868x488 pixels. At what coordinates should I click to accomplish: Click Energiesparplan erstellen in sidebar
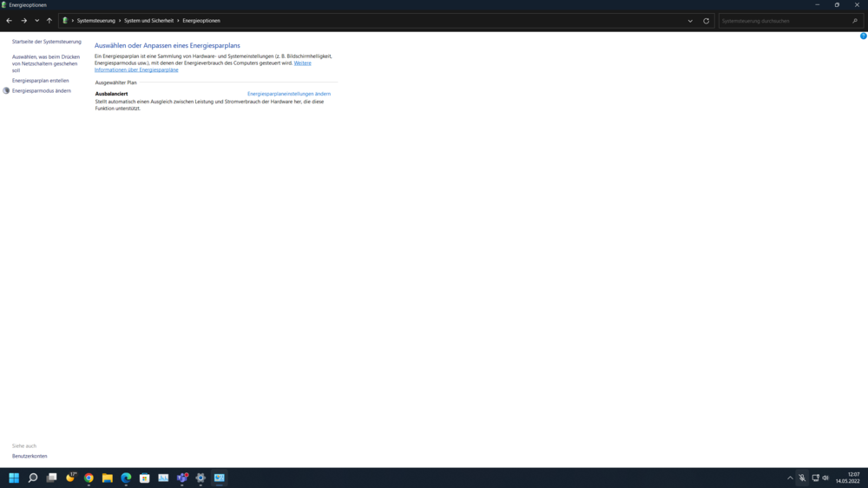[x=40, y=81]
